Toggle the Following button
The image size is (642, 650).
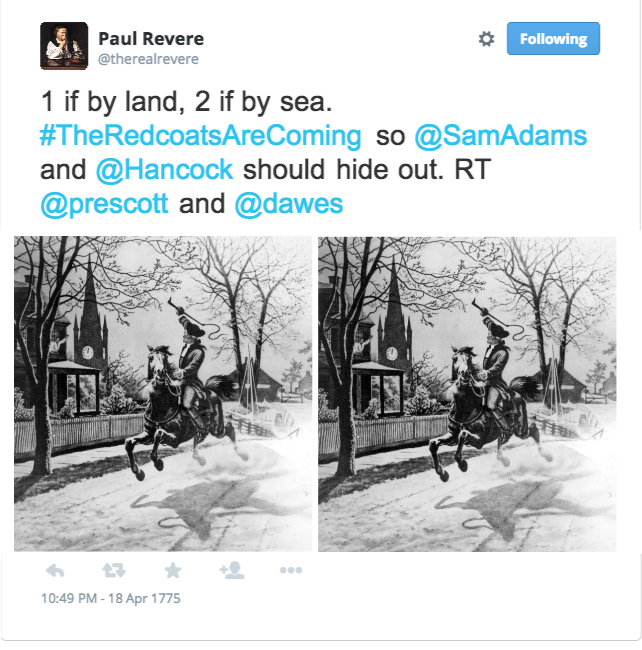pyautogui.click(x=553, y=39)
